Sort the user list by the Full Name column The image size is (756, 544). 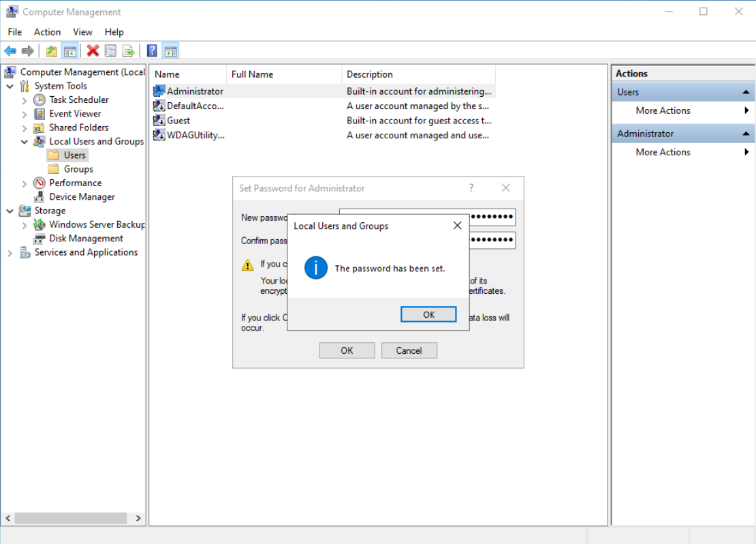tap(284, 74)
